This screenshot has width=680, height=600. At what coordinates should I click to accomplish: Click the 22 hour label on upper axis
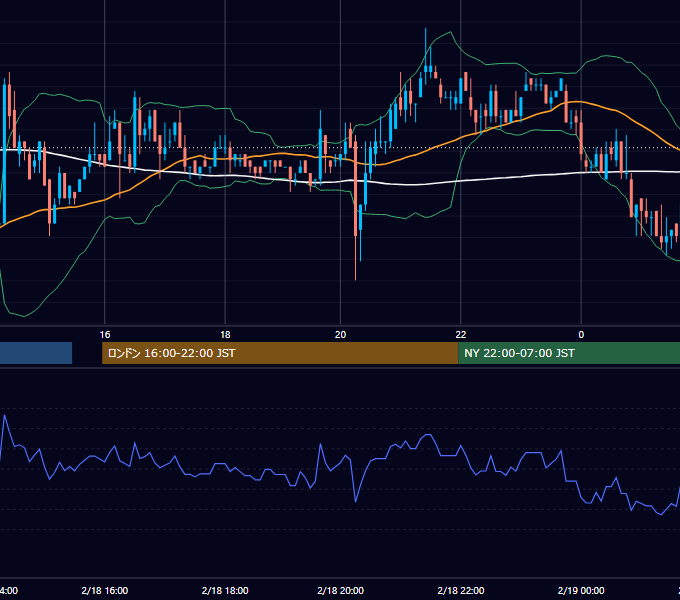click(x=461, y=335)
